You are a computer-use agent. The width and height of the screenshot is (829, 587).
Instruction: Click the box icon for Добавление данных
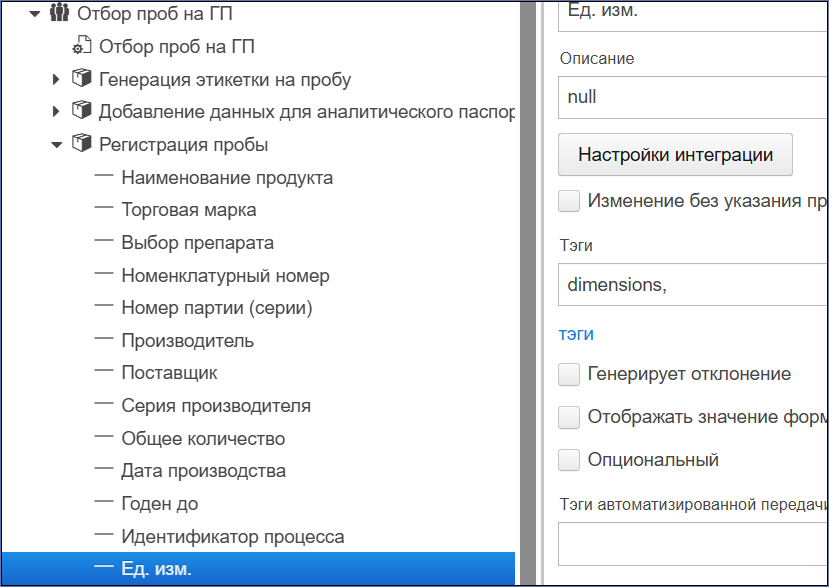81,111
